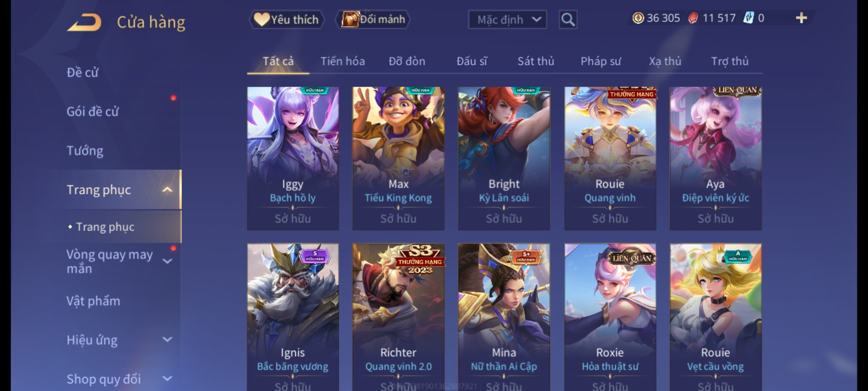Image resolution: width=868 pixels, height=391 pixels.
Task: Go back with the golden return arrow
Action: (84, 22)
